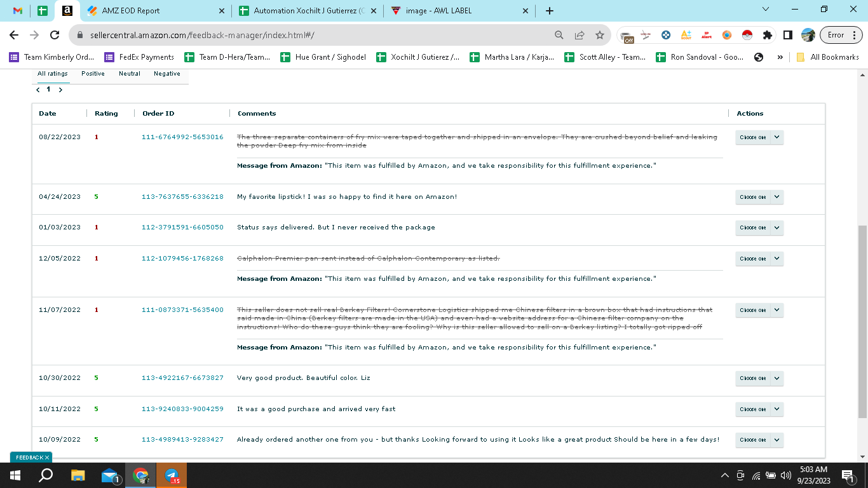Open the zoom indicator in address bar
Viewport: 868px width, 488px height.
559,35
